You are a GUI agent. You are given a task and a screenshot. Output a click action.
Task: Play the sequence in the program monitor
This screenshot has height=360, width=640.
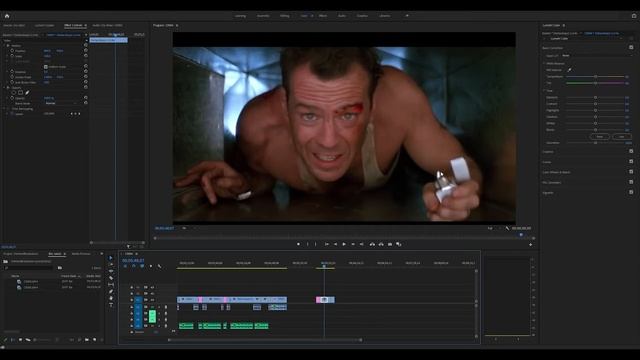pyautogui.click(x=344, y=244)
